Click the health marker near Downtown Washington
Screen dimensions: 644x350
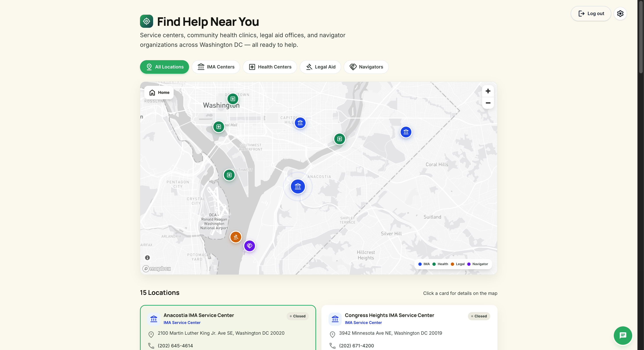232,99
